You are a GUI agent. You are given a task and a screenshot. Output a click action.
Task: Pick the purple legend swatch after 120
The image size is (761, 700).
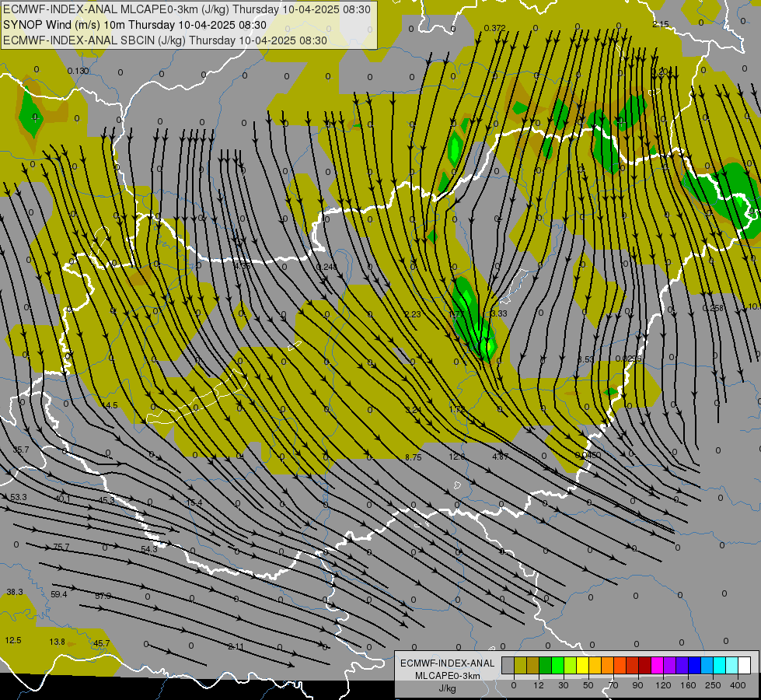point(670,665)
